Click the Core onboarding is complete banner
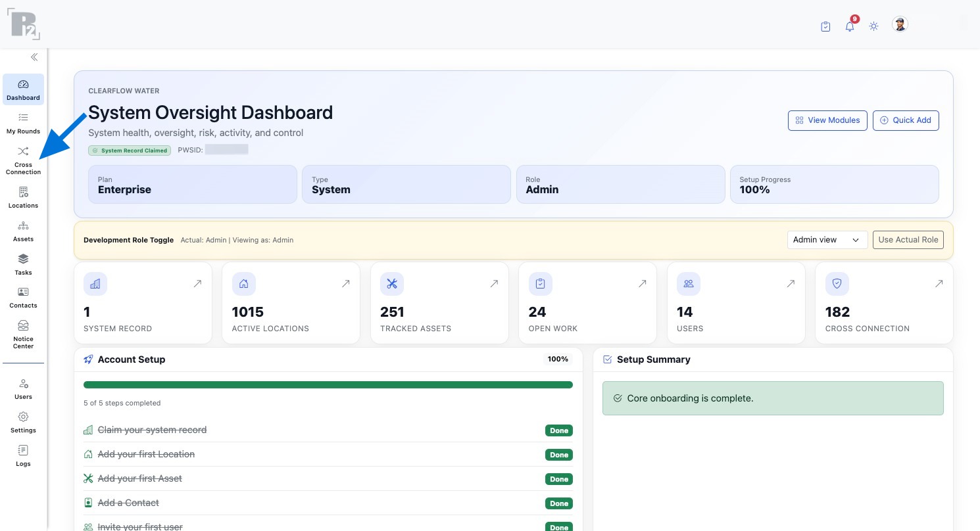 coord(773,398)
